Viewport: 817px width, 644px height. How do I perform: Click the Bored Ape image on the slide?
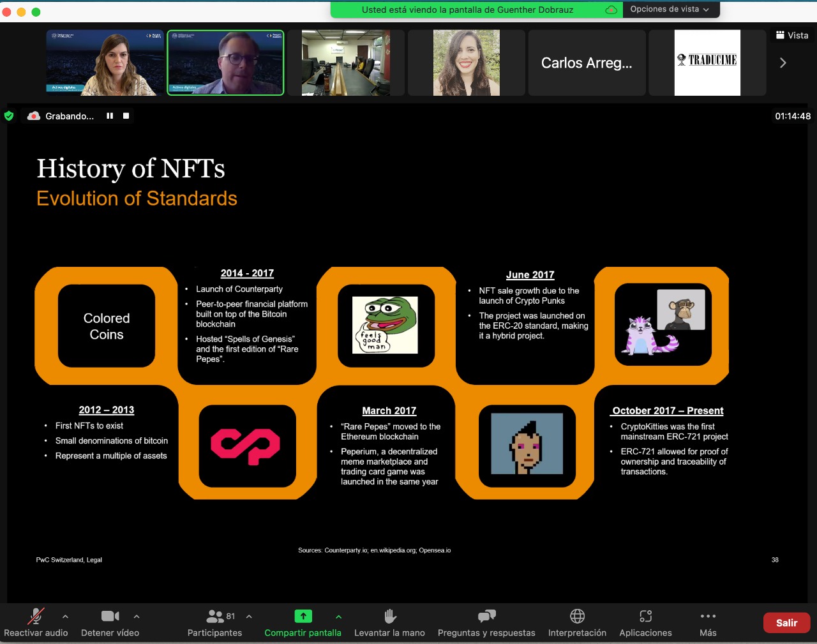pyautogui.click(x=681, y=310)
